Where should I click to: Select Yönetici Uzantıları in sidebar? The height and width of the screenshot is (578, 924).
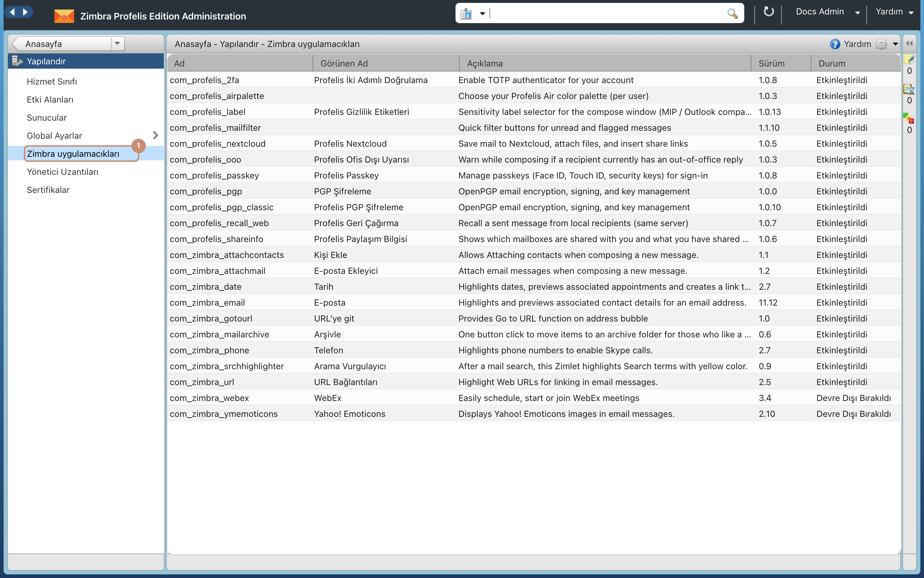pyautogui.click(x=62, y=172)
